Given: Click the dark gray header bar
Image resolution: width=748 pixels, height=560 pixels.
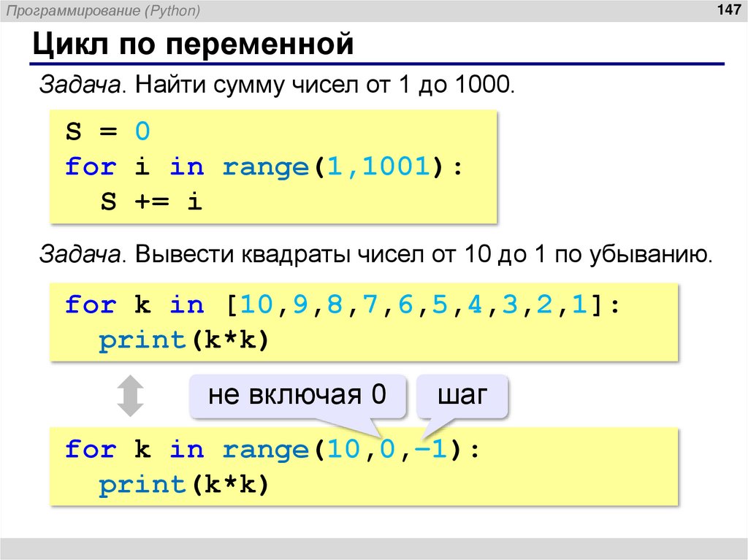Looking at the screenshot, I should click(374, 10).
